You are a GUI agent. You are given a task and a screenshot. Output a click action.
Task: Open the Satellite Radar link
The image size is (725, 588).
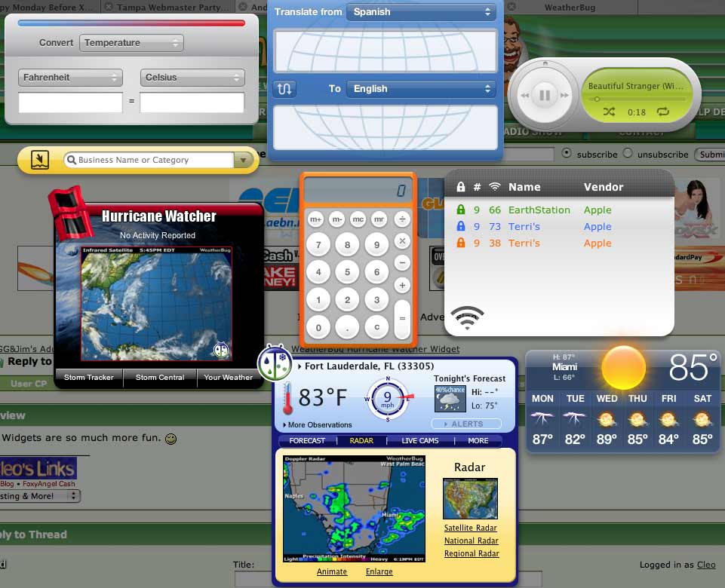(x=471, y=528)
